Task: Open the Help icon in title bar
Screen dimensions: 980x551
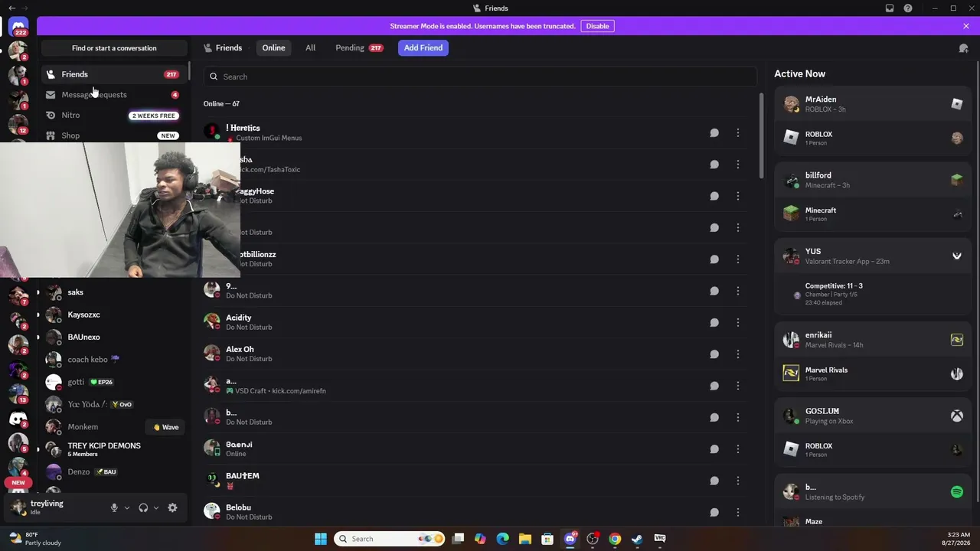Action: coord(908,8)
